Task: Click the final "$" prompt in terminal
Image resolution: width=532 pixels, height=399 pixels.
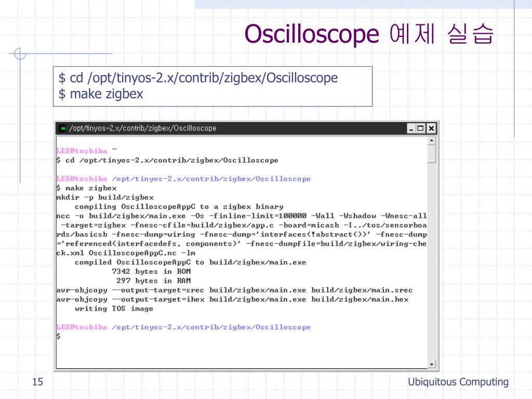Action: coord(58,336)
